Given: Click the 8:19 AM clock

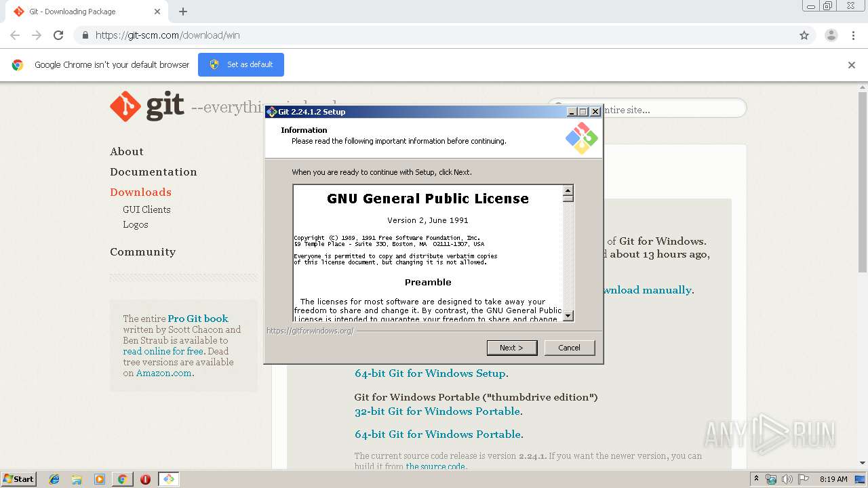Looking at the screenshot, I should [833, 479].
